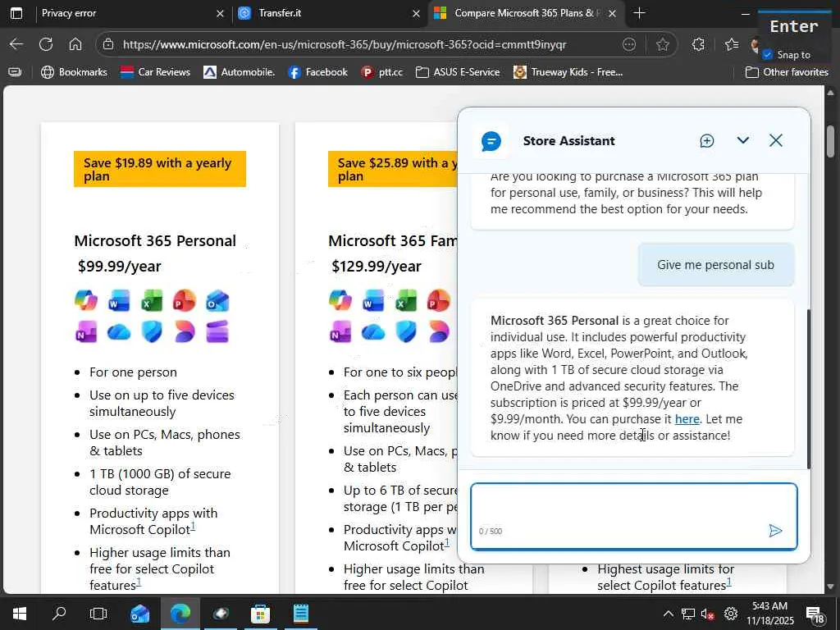Click the '$99.99/year' price text

pyautogui.click(x=119, y=267)
